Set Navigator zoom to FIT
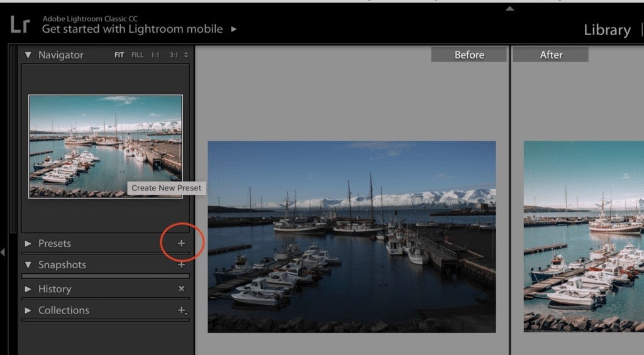This screenshot has height=355, width=644. pos(119,55)
